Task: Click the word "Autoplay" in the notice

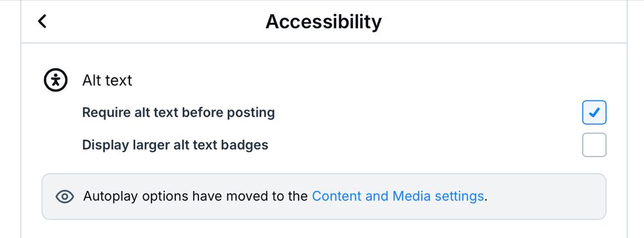Action: (111, 196)
